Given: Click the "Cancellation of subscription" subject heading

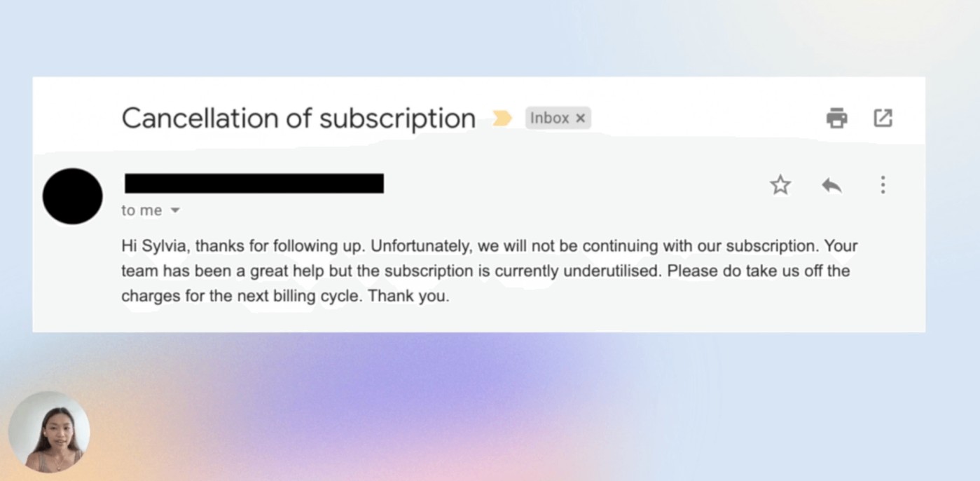Looking at the screenshot, I should pos(298,118).
